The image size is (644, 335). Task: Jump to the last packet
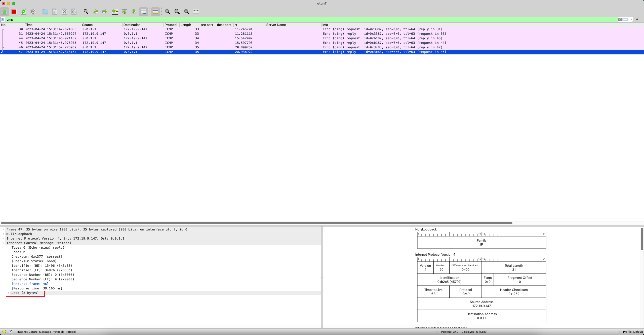[134, 12]
